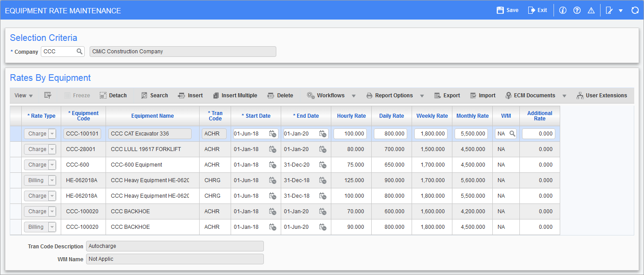This screenshot has width=644, height=275.
Task: Detach the rates table
Action: tap(113, 96)
